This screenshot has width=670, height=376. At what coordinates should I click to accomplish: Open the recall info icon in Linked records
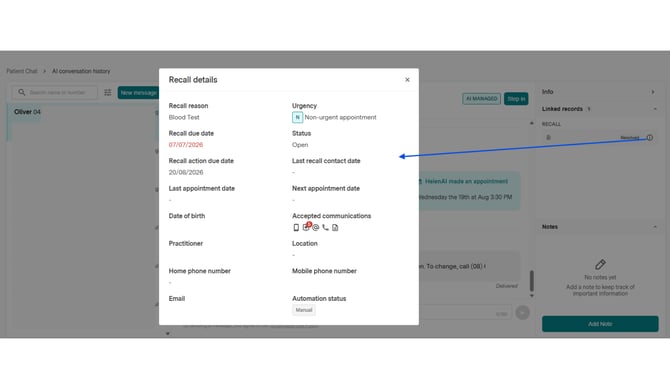[x=649, y=138]
